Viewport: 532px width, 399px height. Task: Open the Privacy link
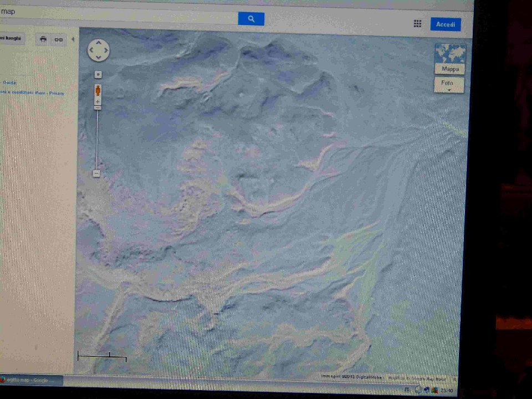click(57, 93)
